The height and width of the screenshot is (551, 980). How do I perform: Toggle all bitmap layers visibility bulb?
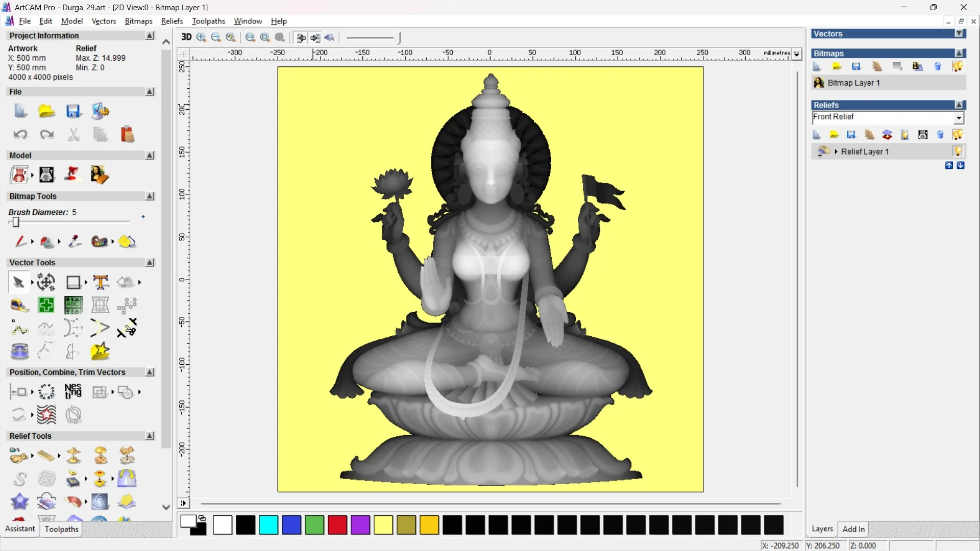click(958, 66)
